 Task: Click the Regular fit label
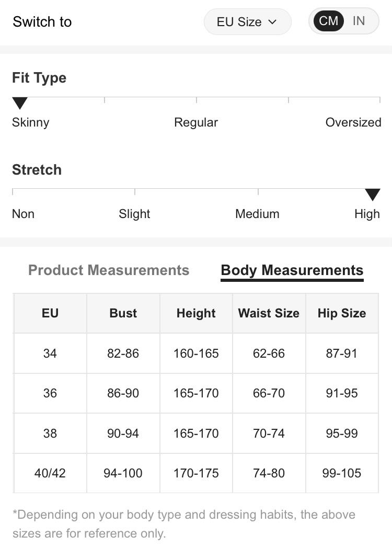point(196,122)
